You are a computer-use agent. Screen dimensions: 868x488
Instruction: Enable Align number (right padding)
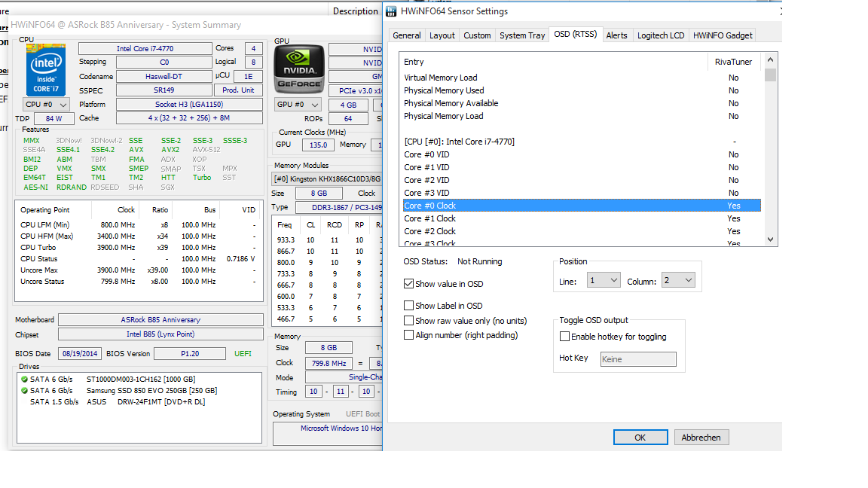408,334
